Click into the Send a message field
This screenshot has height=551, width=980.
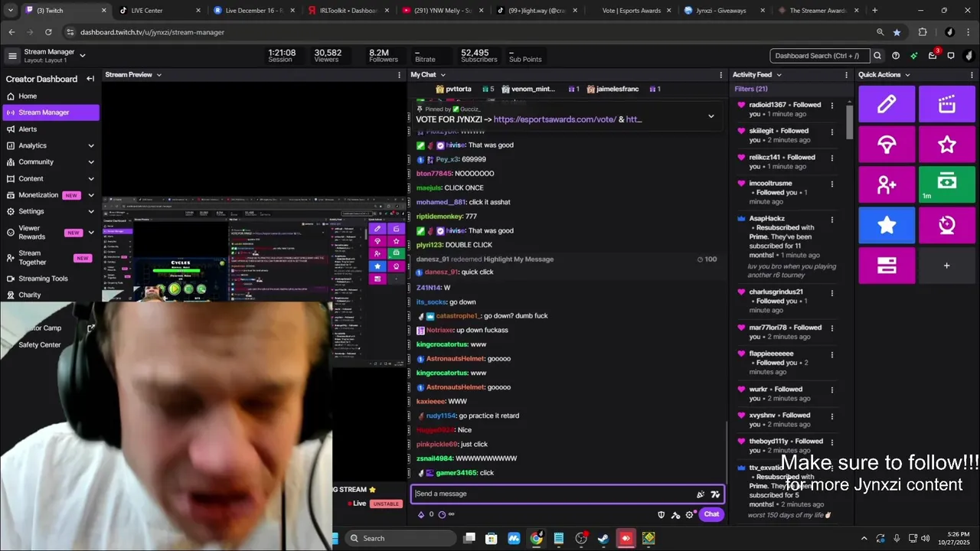[567, 494]
